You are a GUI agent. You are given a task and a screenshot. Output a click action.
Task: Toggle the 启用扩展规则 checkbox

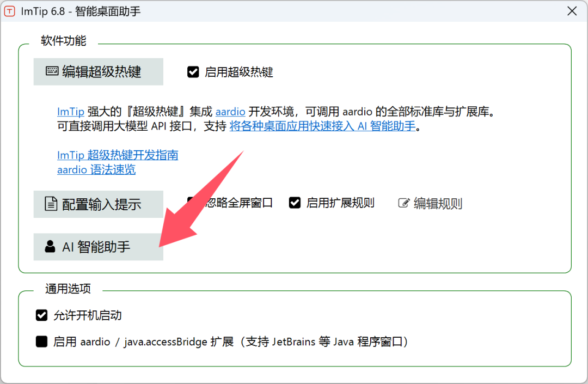point(295,203)
